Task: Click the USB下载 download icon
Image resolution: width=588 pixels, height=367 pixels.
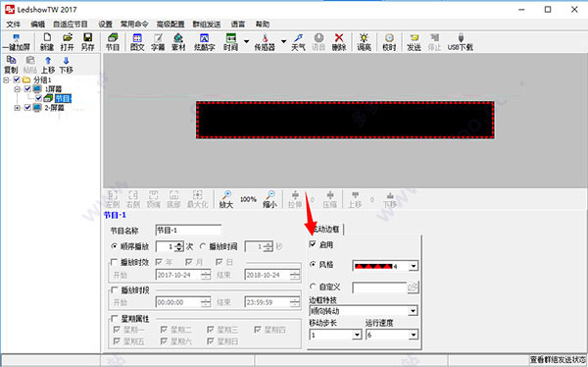Action: tap(461, 42)
